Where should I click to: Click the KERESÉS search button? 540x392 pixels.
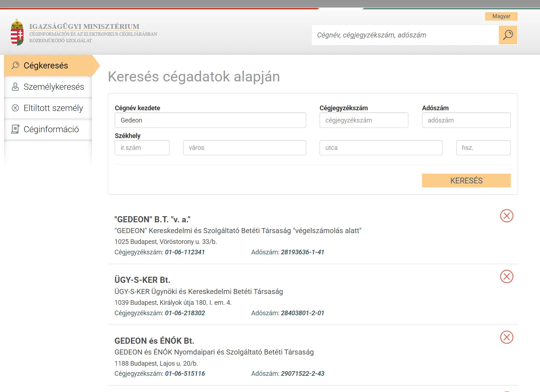[x=466, y=181]
